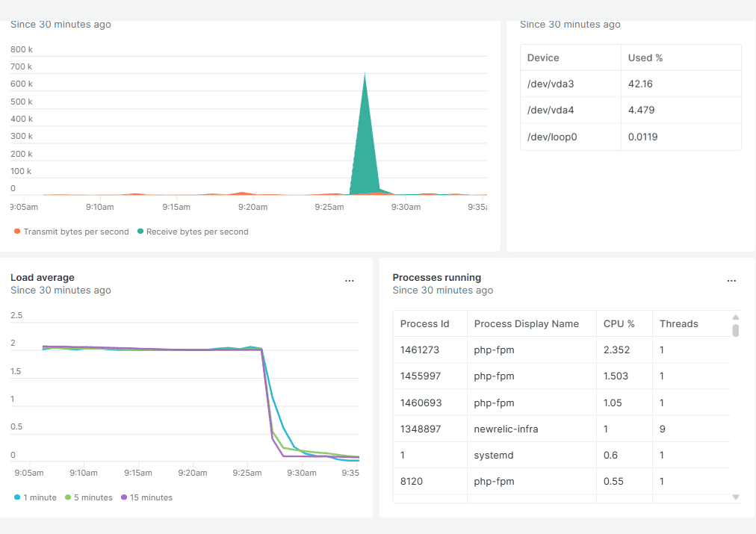
Task: Click the processes table scrollbar thumb
Action: click(x=735, y=330)
